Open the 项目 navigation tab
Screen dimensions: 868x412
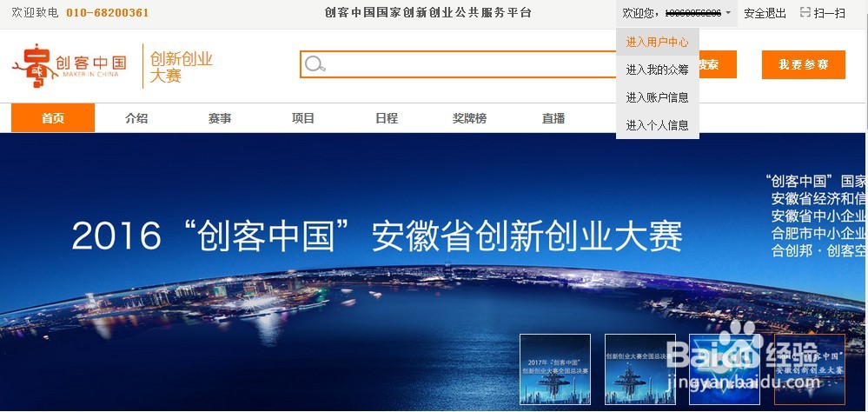tap(303, 118)
